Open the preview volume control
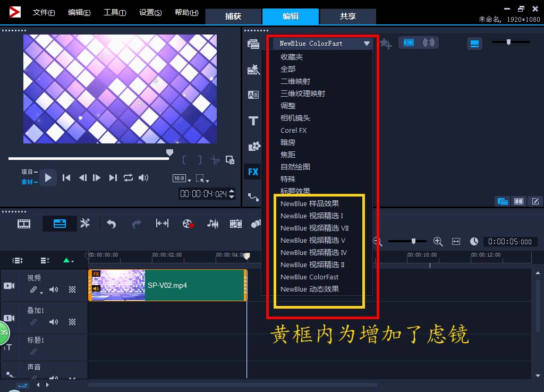The height and width of the screenshot is (392, 544). click(x=143, y=178)
